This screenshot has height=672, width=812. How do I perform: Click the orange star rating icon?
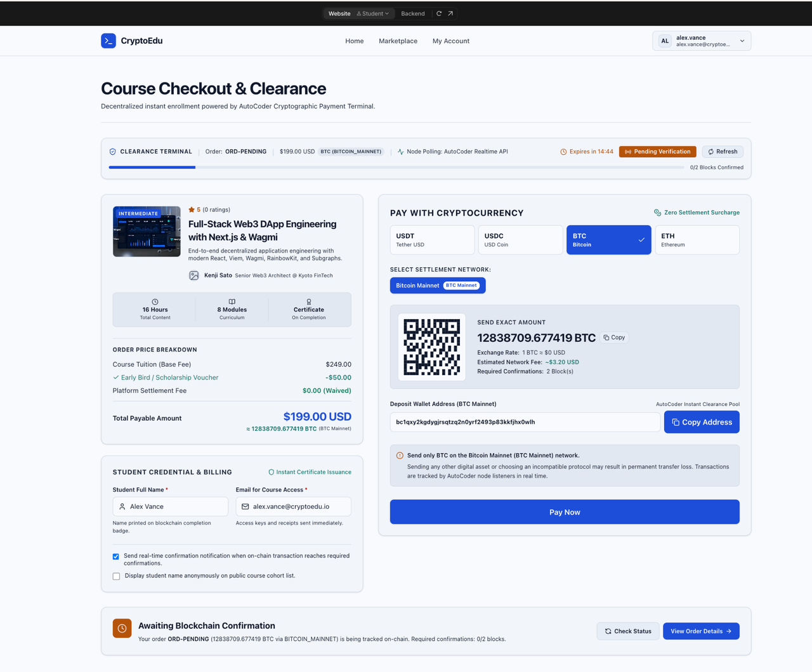(x=192, y=209)
